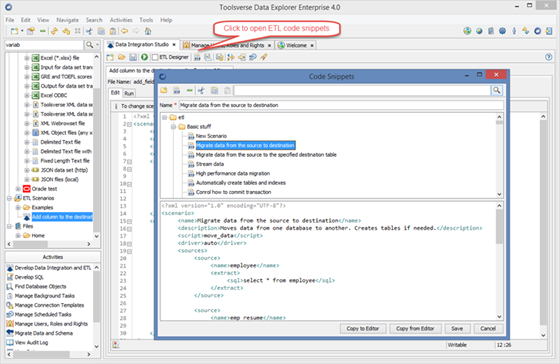Click the search magnifier icon beside the 'variab' field
The height and width of the screenshot is (364, 560).
click(x=89, y=45)
